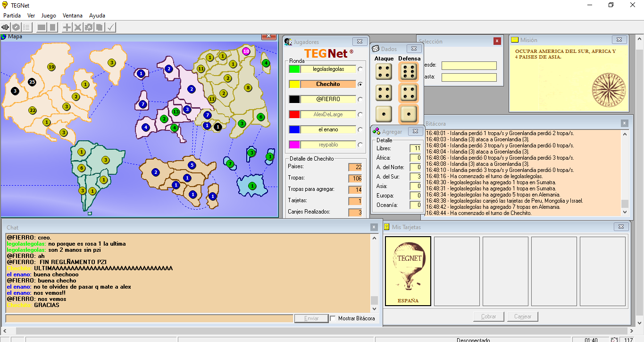Viewport: 644px width, 342px height.
Task: Click the plus (add) toolbar icon
Action: [67, 27]
